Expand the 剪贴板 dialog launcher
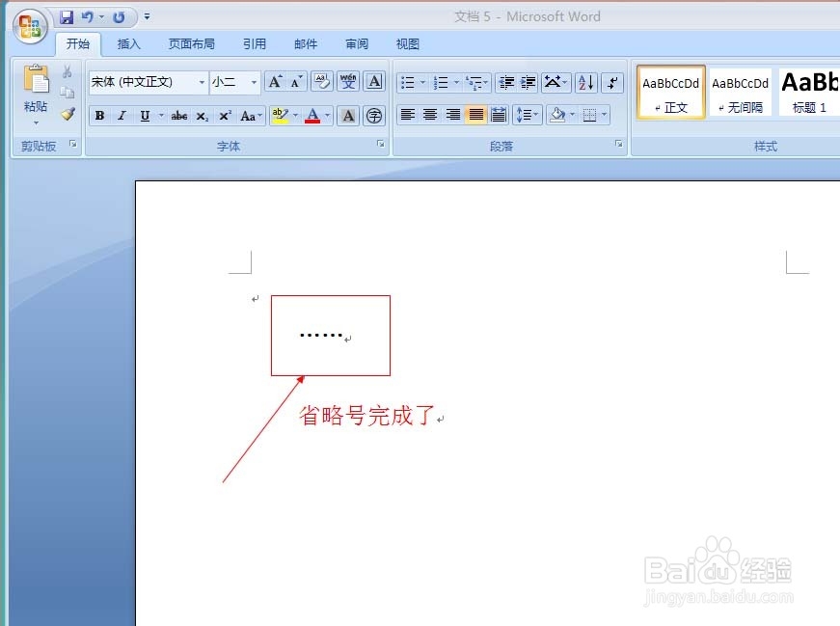Image resolution: width=840 pixels, height=626 pixels. point(73,144)
